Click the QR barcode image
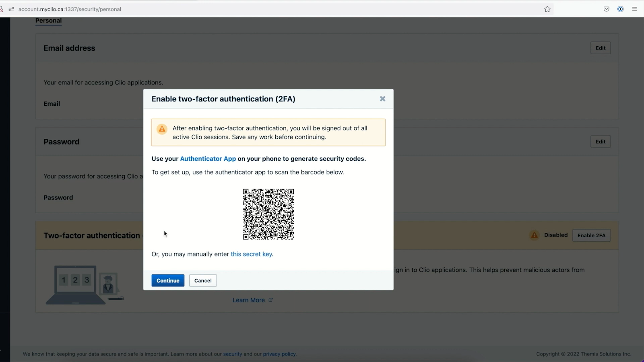Image resolution: width=644 pixels, height=362 pixels. coord(268,214)
